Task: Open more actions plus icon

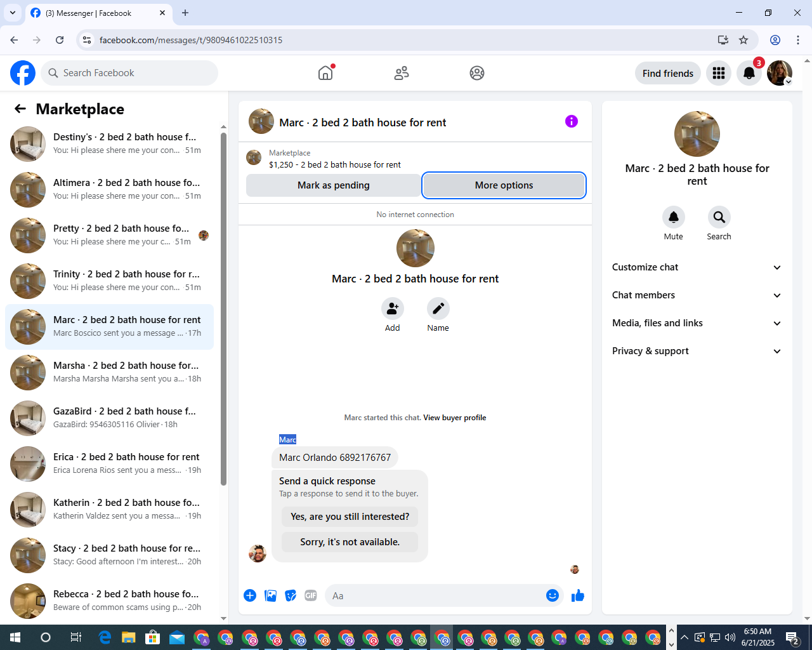Action: (250, 595)
